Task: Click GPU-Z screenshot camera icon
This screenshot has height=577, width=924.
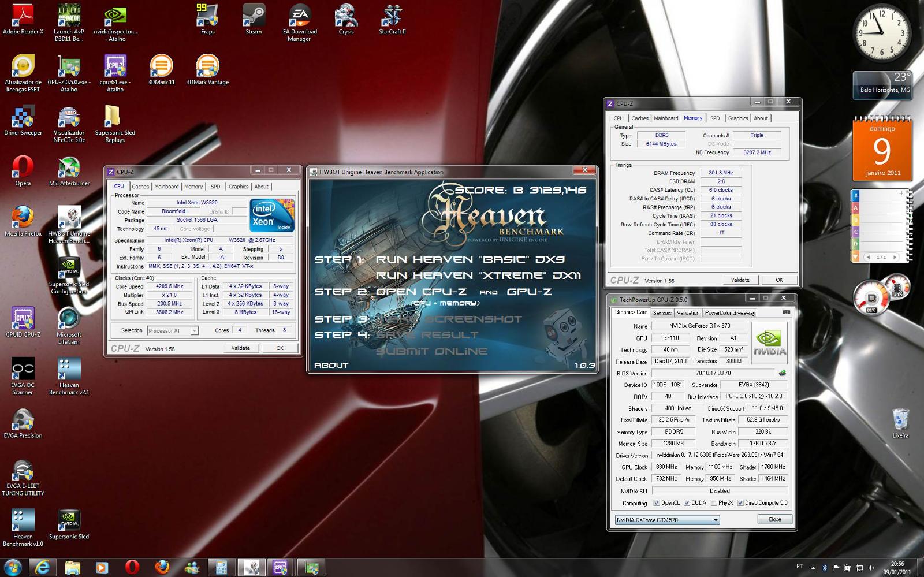Action: (786, 312)
